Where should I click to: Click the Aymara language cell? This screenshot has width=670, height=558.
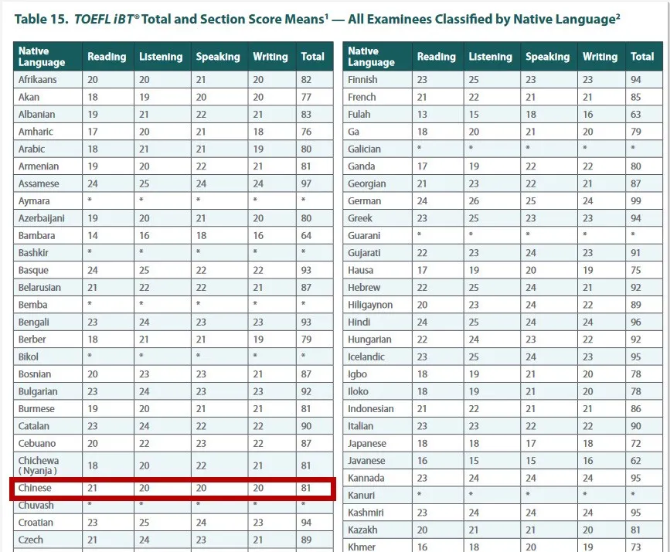click(48, 201)
